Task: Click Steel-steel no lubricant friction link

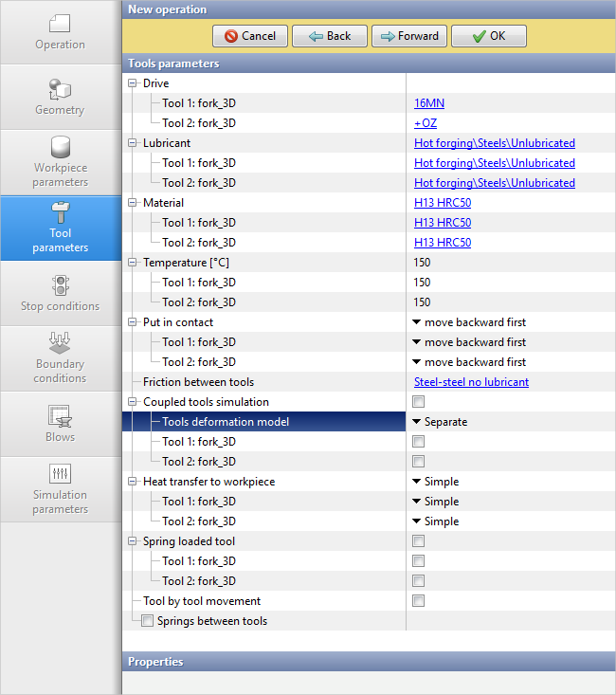Action: pyautogui.click(x=471, y=382)
